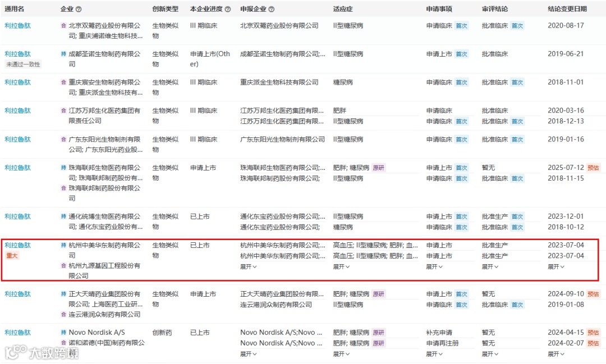
Task: Click the 原研 tag in 珠海联邦 row
Action: 378,168
